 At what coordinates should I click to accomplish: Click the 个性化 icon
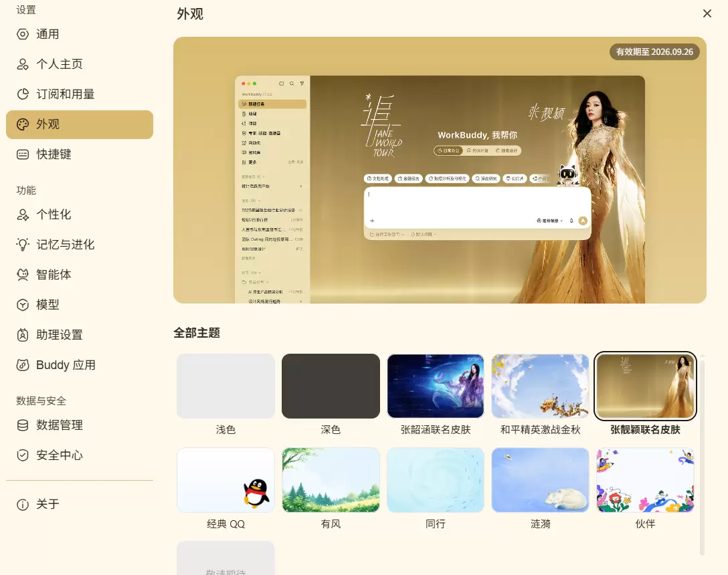pos(23,215)
